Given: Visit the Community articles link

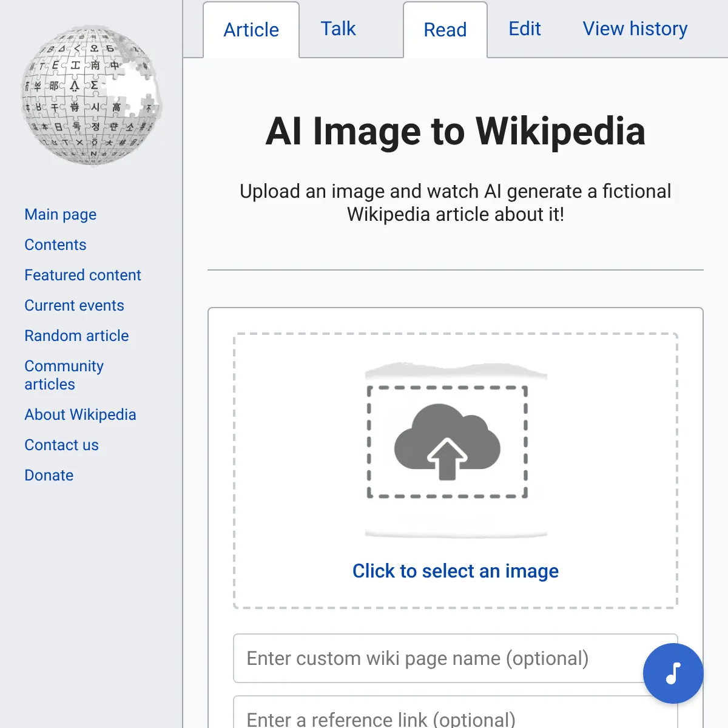Looking at the screenshot, I should click(x=64, y=375).
